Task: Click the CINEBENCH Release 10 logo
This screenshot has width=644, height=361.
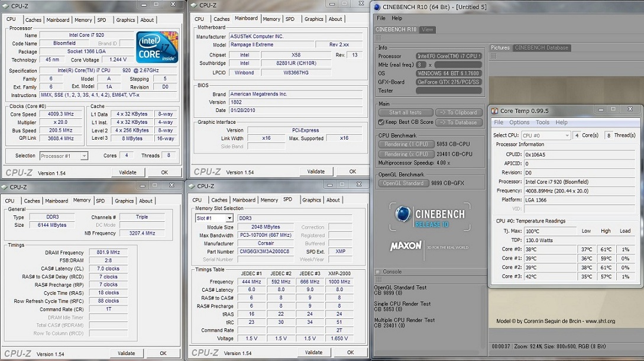Action: pyautogui.click(x=429, y=217)
